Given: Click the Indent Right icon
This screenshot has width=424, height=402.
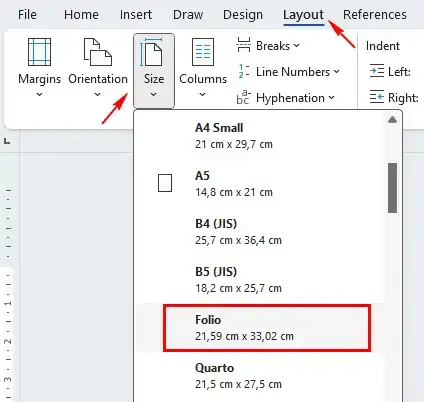Looking at the screenshot, I should coord(377,97).
